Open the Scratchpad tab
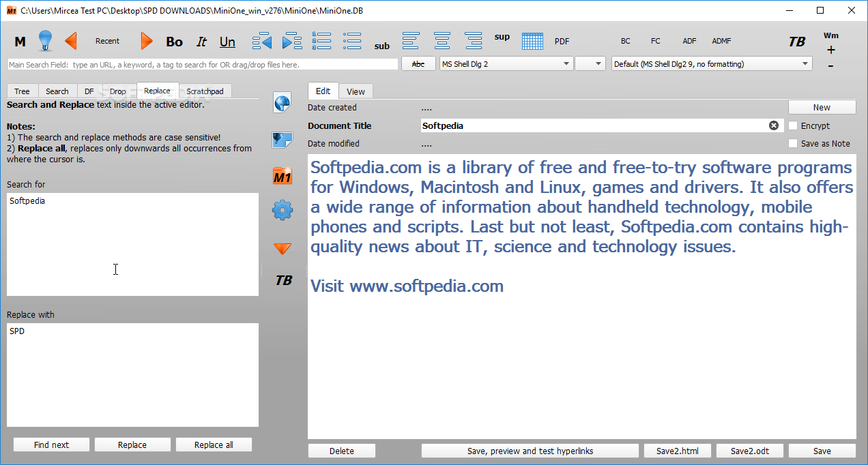Image resolution: width=868 pixels, height=465 pixels. pyautogui.click(x=205, y=91)
